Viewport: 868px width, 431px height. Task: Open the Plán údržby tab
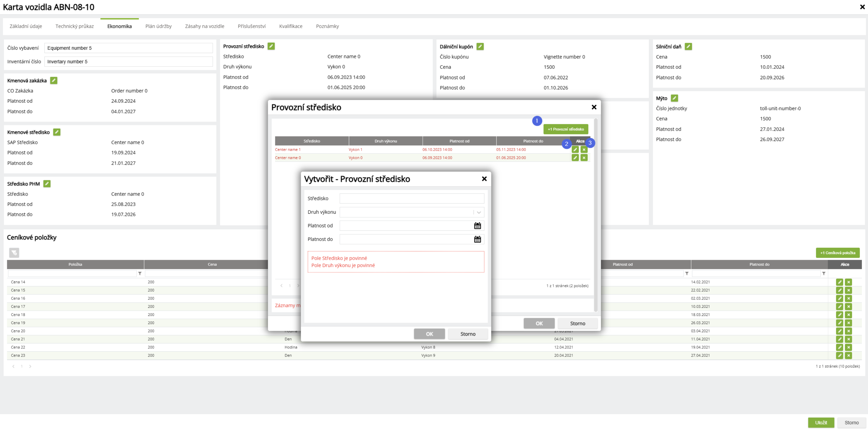tap(158, 26)
